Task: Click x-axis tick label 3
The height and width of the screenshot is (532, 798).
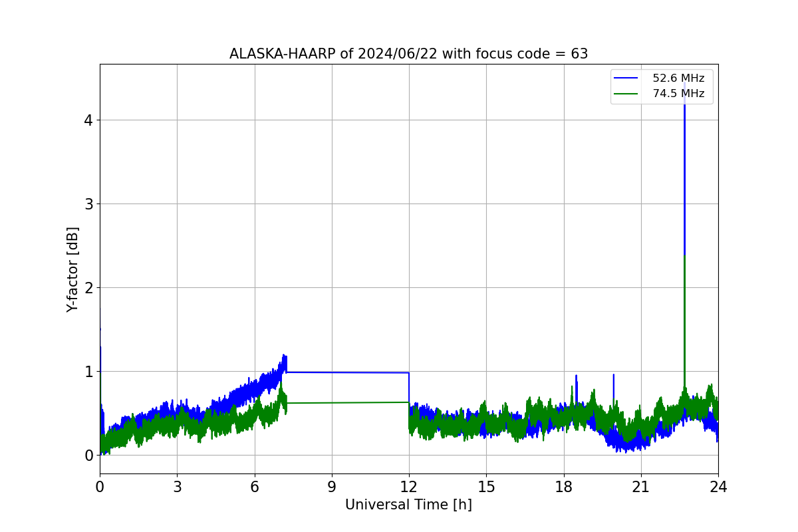Action: point(177,487)
